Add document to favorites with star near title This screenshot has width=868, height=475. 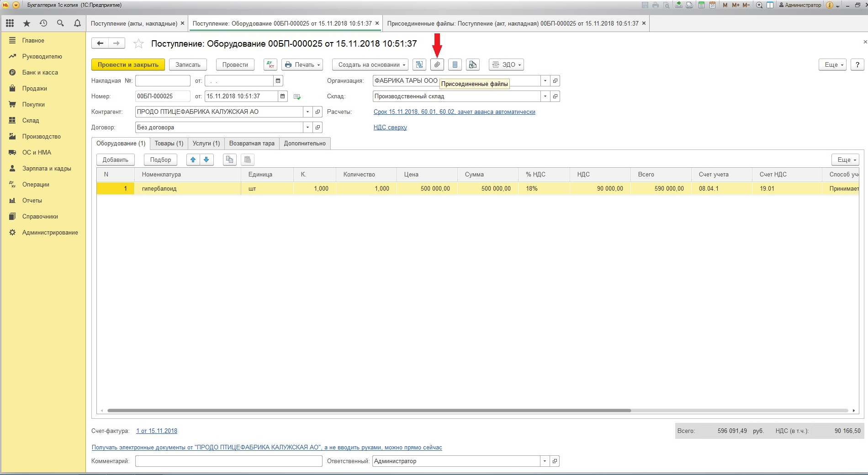tap(138, 43)
